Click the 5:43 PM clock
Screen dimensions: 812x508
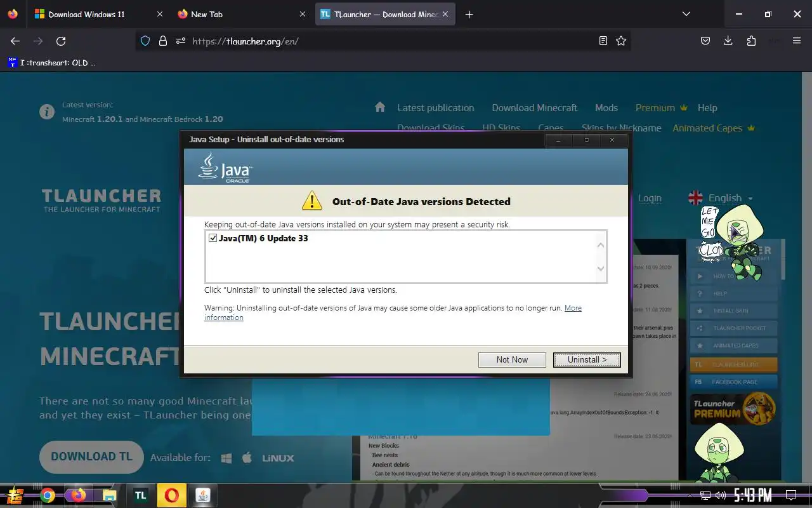[x=752, y=495]
